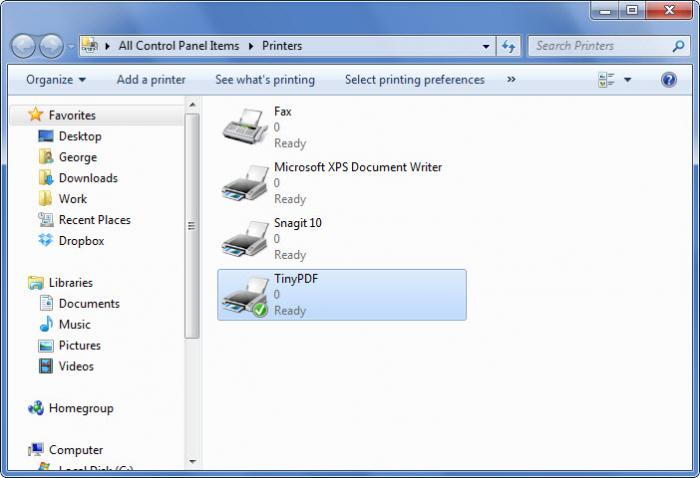Click the Control Panel icon in address bar
This screenshot has width=700, height=478.
pyautogui.click(x=90, y=46)
